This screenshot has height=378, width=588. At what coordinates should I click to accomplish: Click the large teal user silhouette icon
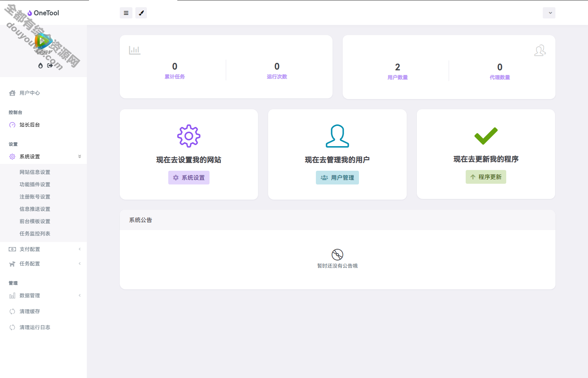tap(337, 136)
